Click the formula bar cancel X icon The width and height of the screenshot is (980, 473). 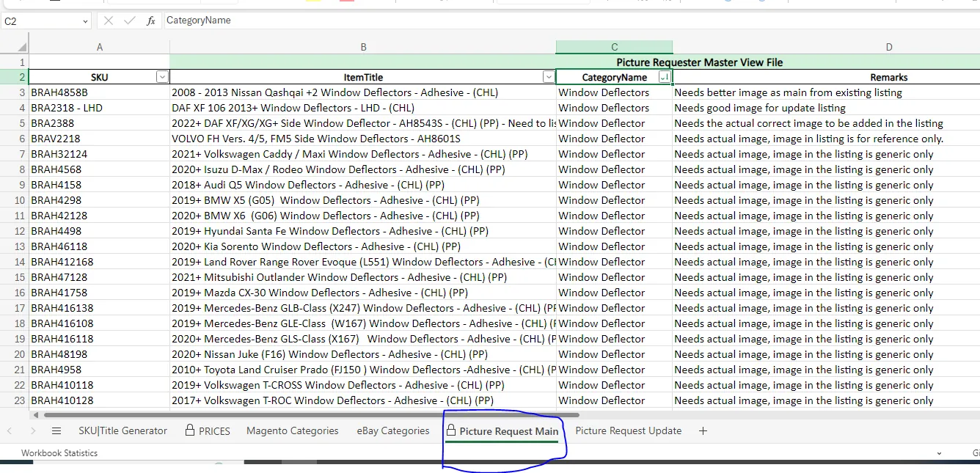pos(109,21)
